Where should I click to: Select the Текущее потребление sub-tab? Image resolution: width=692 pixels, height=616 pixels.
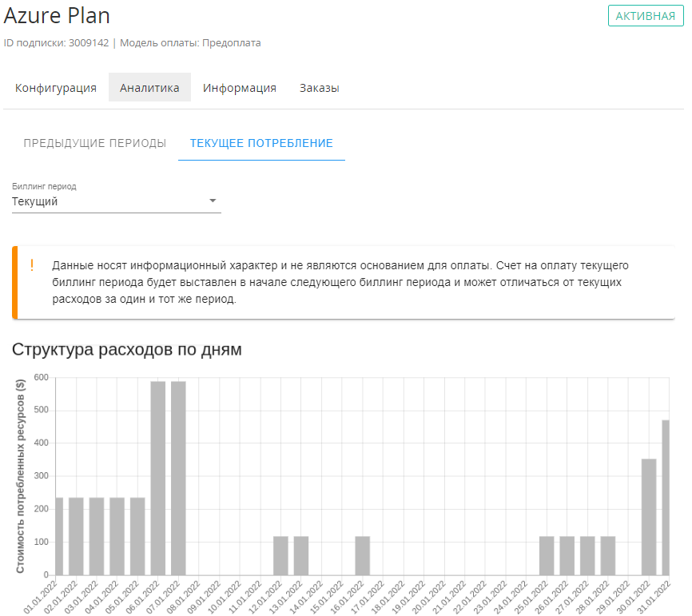261,143
